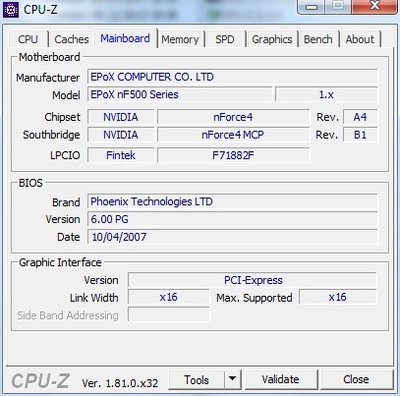This screenshot has width=400, height=396.
Task: Select the southbridge name nForce4 MCP
Action: tap(233, 135)
